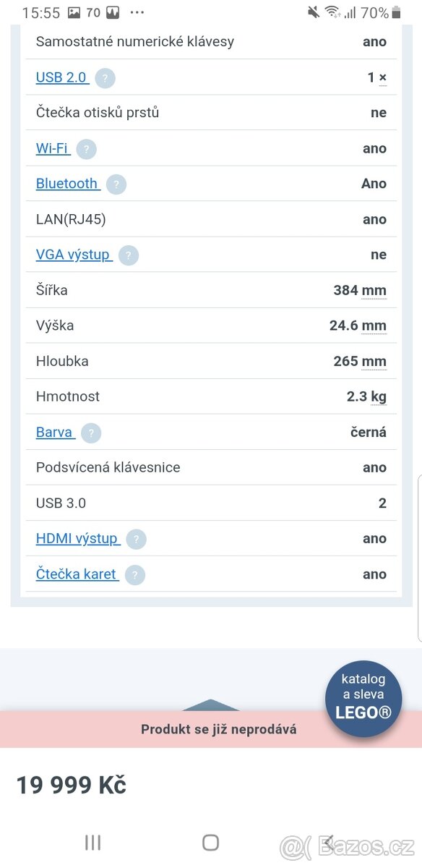Click the Barva specification link
The height and width of the screenshot is (868, 422).
pos(54,432)
